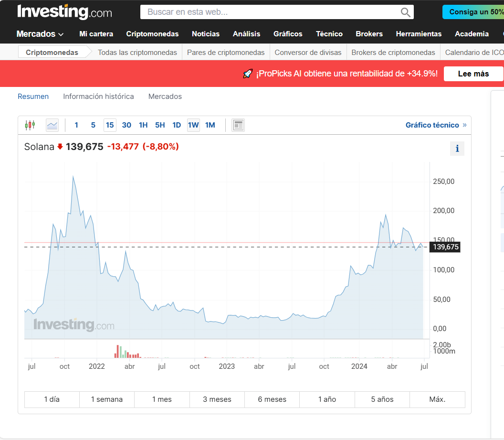Select the '5 años' time range
The image size is (504, 440).
tap(382, 399)
